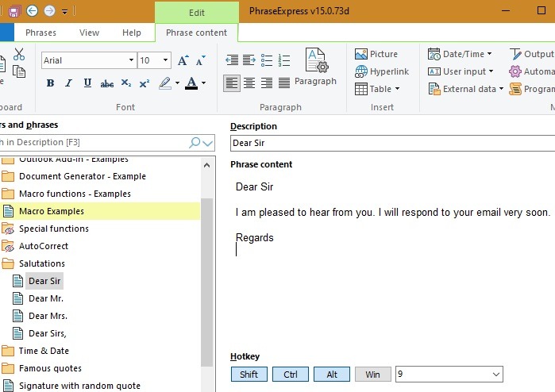Select the Dear Mrs. phrase
This screenshot has height=392, width=555.
point(48,316)
